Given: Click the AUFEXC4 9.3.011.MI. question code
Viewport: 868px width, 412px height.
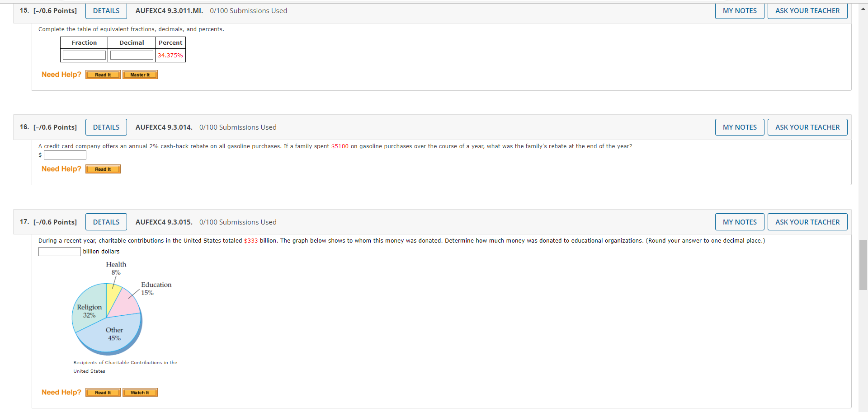Looking at the screenshot, I should point(169,11).
